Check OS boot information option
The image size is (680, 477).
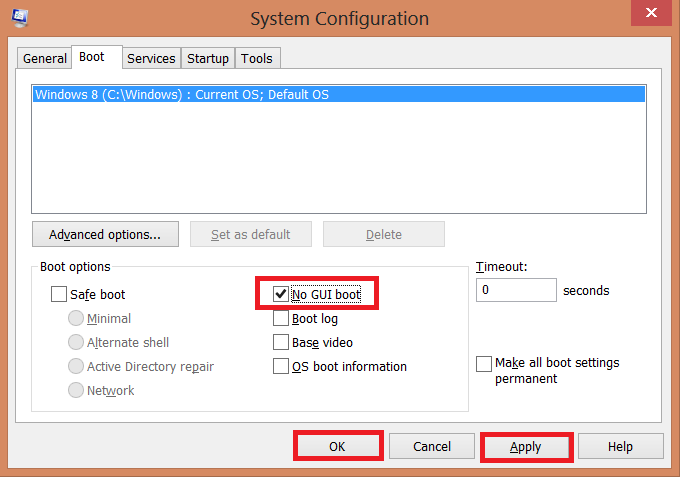point(281,367)
